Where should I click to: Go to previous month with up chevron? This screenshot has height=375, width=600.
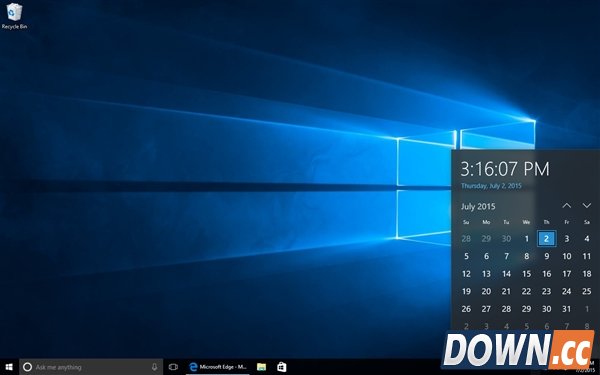tap(567, 206)
